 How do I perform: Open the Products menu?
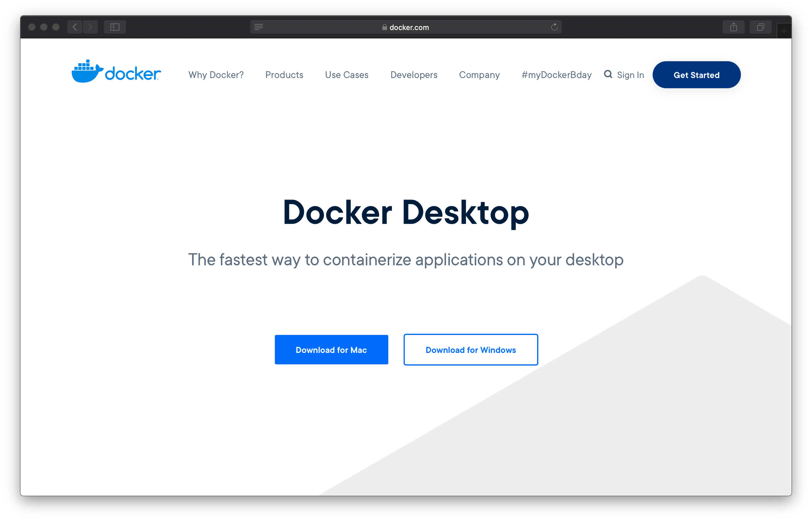(x=284, y=75)
